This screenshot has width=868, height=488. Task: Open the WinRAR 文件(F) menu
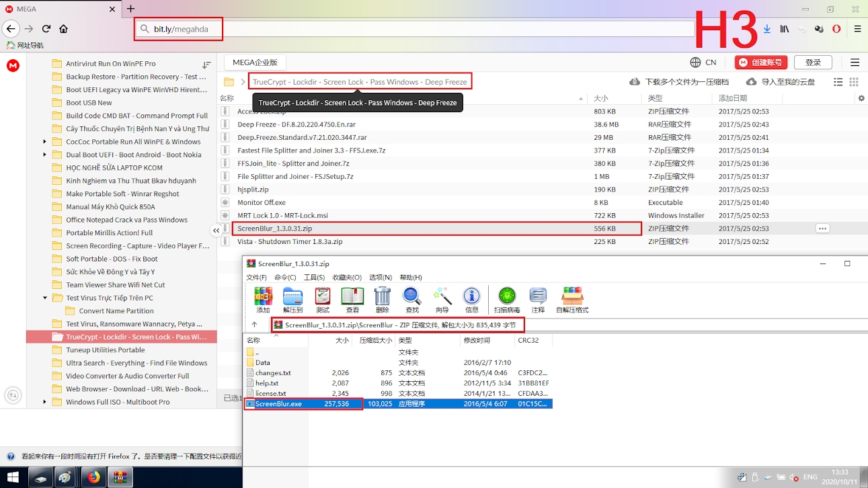[256, 277]
